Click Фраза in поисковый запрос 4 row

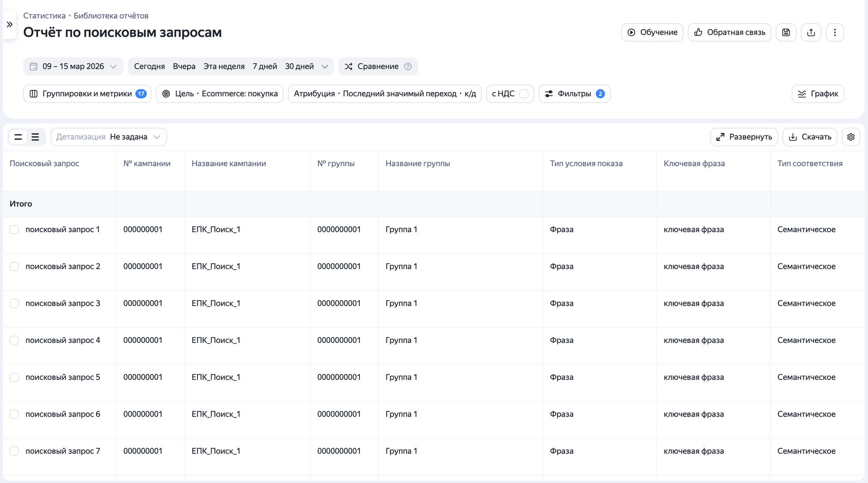click(x=562, y=340)
